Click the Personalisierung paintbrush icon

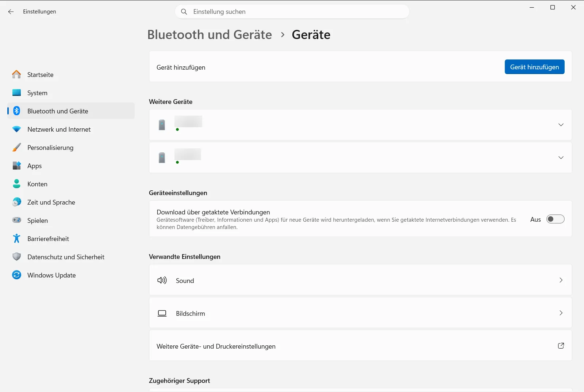click(x=16, y=147)
